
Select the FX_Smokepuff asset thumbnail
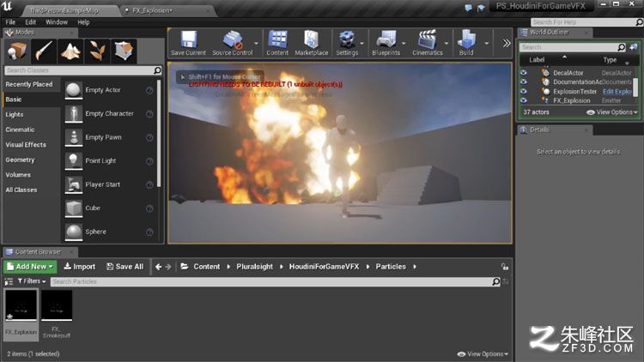tap(57, 305)
